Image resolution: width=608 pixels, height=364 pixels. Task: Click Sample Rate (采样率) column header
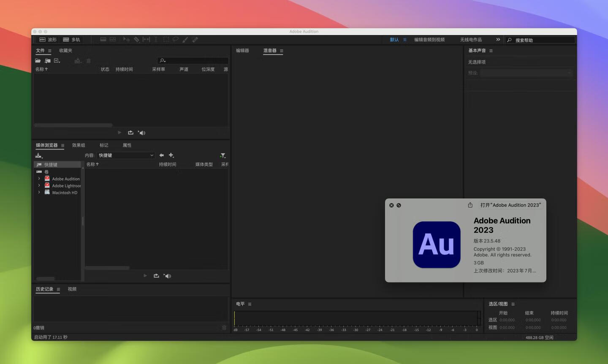pyautogui.click(x=159, y=69)
